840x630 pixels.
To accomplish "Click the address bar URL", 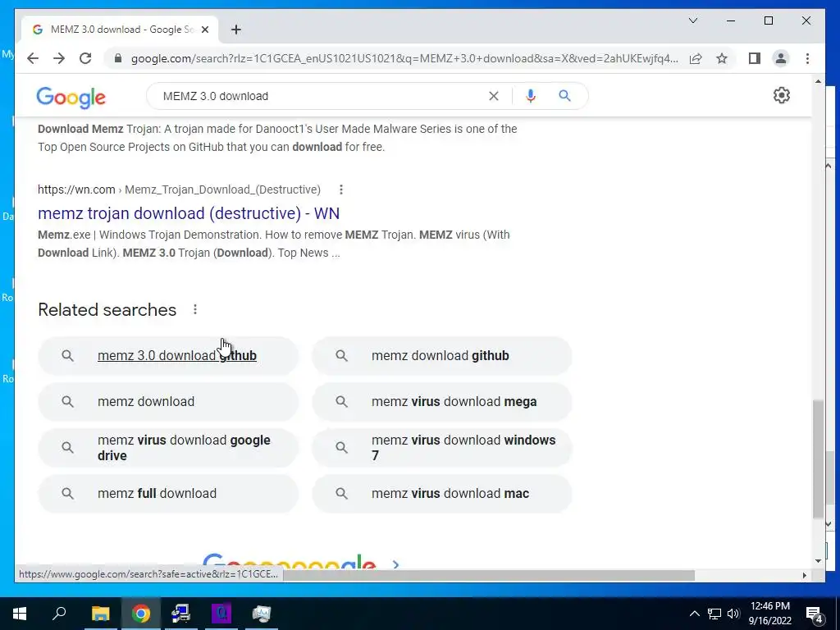I will [x=404, y=58].
